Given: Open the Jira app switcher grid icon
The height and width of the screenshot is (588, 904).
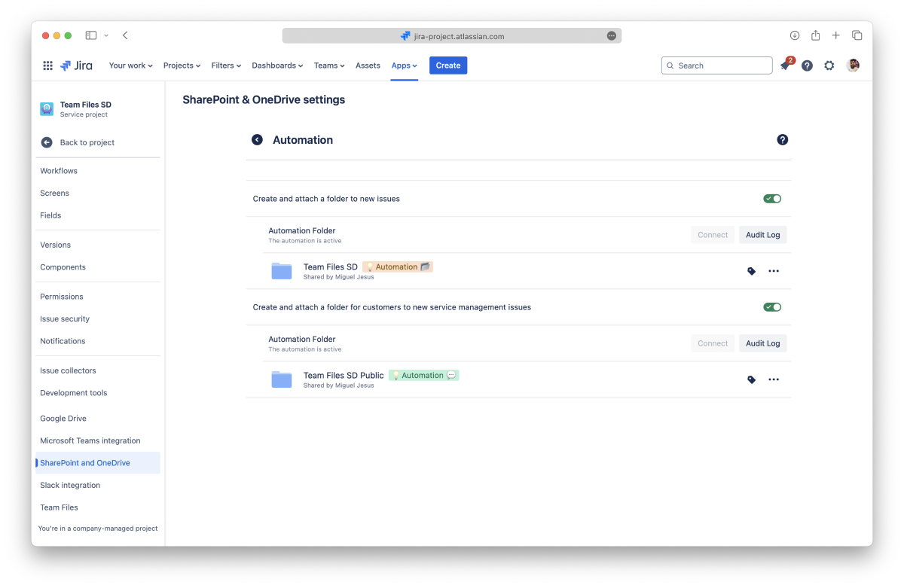Looking at the screenshot, I should [47, 66].
